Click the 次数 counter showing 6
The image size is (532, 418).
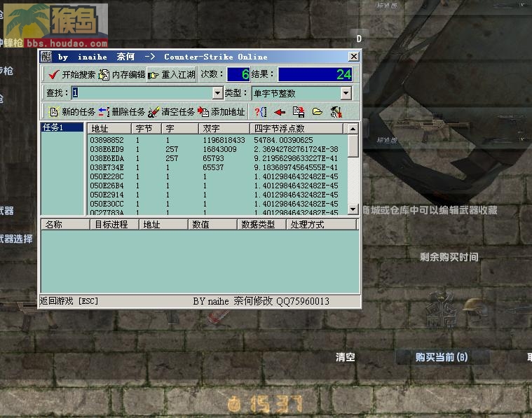(238, 75)
